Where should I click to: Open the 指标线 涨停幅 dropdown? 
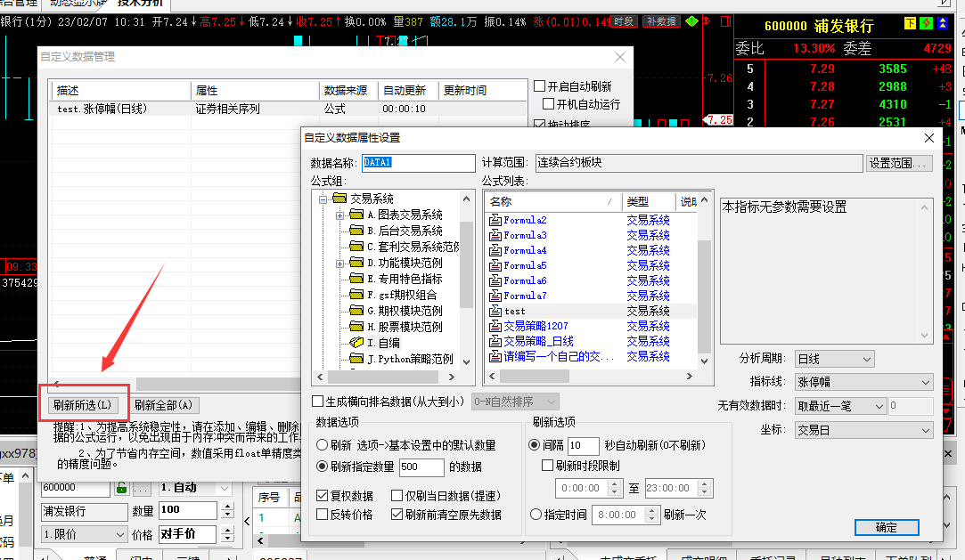863,382
